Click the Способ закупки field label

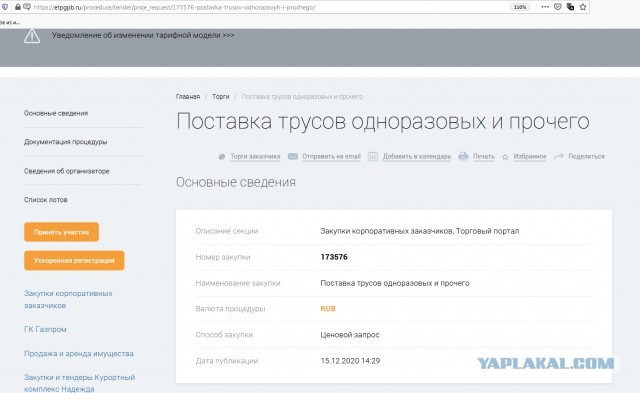pyautogui.click(x=224, y=335)
